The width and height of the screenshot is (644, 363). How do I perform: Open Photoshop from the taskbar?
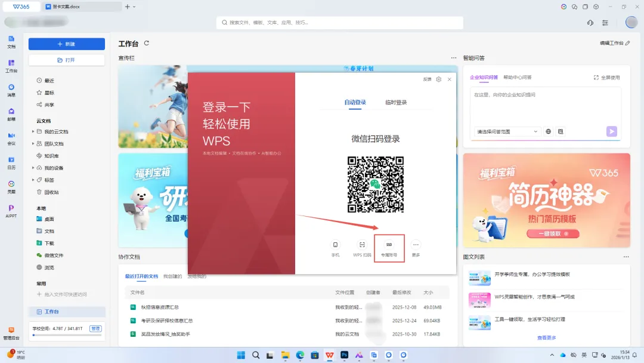344,355
